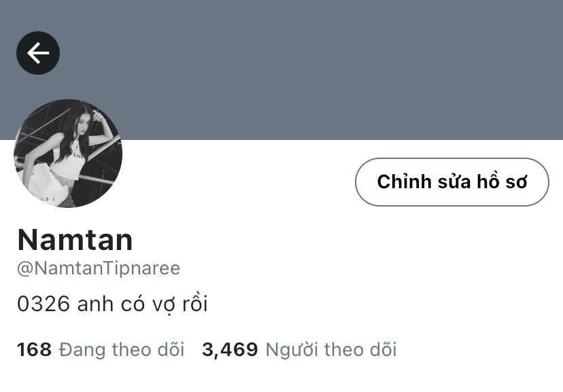The width and height of the screenshot is (563, 392).
Task: Open the Chỉnh sửa hồ sơ button
Action: pyautogui.click(x=452, y=182)
